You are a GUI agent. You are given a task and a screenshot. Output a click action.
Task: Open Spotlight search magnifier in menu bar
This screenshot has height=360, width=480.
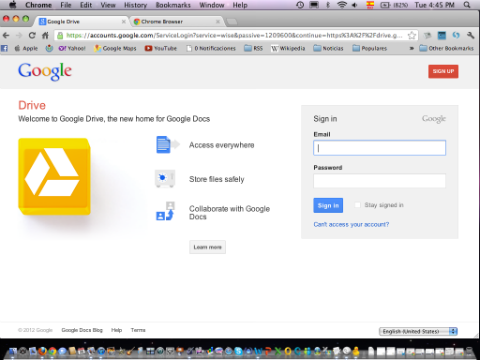point(467,5)
